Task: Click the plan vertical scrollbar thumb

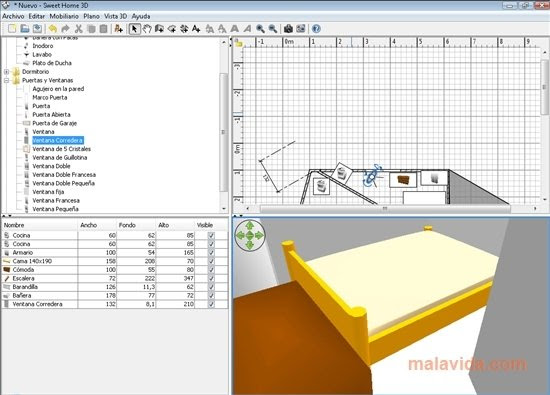Action: point(545,87)
